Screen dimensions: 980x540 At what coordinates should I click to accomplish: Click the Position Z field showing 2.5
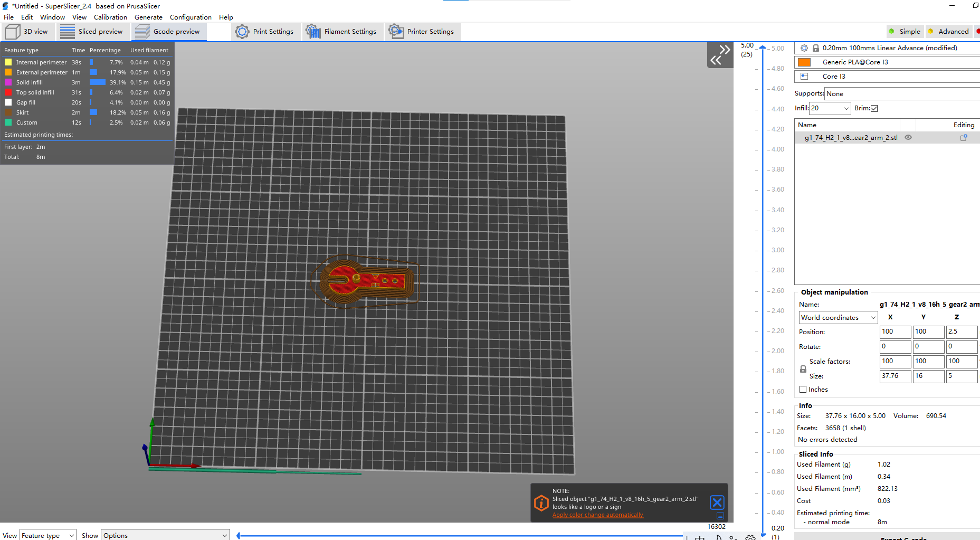962,332
